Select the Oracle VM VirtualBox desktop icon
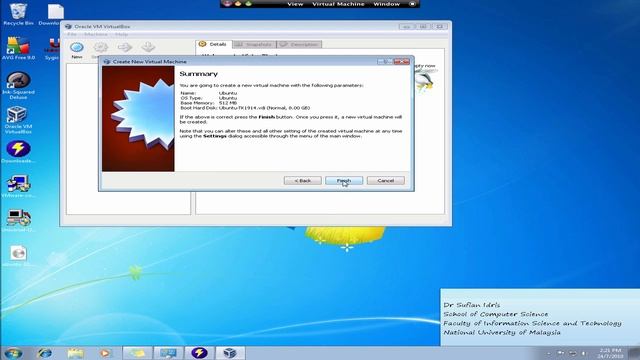Image resolution: width=640 pixels, height=360 pixels. [x=18, y=120]
